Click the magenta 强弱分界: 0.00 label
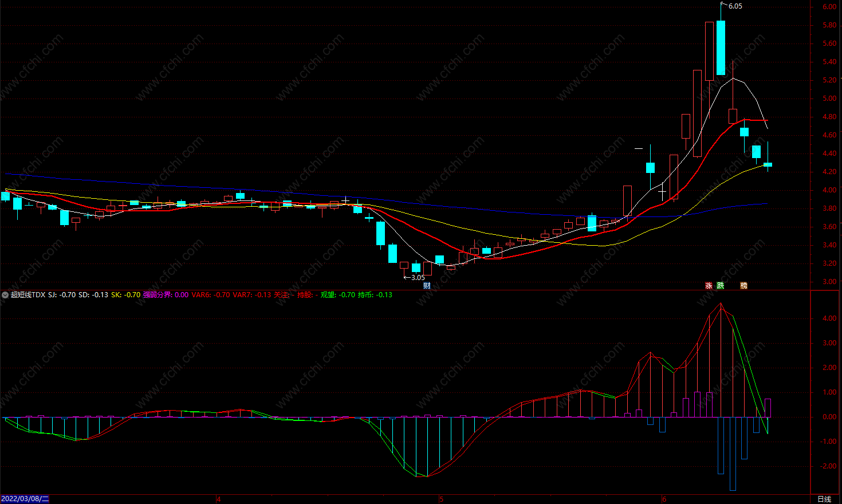Image resolution: width=842 pixels, height=504 pixels. point(166,295)
